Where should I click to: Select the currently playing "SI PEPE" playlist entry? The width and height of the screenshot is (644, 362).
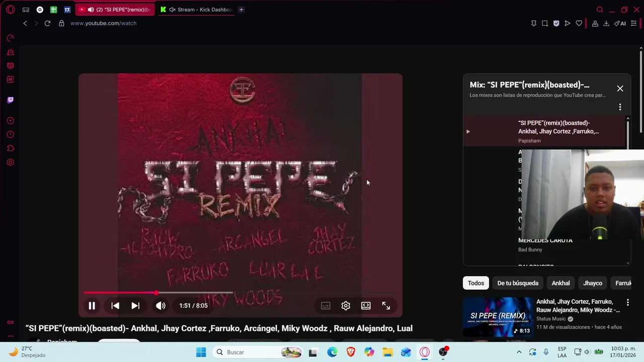[x=544, y=131]
